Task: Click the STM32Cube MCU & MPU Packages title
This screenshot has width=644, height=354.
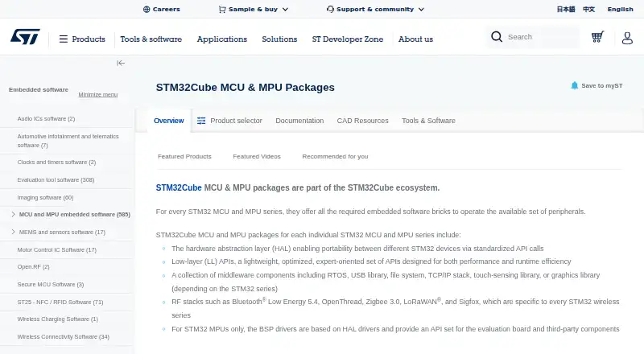Action: (246, 88)
